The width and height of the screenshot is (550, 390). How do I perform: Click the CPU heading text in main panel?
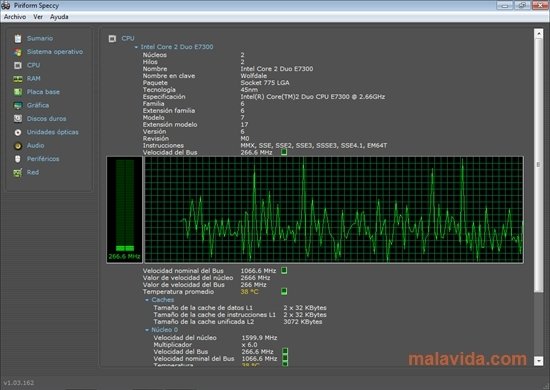pos(128,39)
